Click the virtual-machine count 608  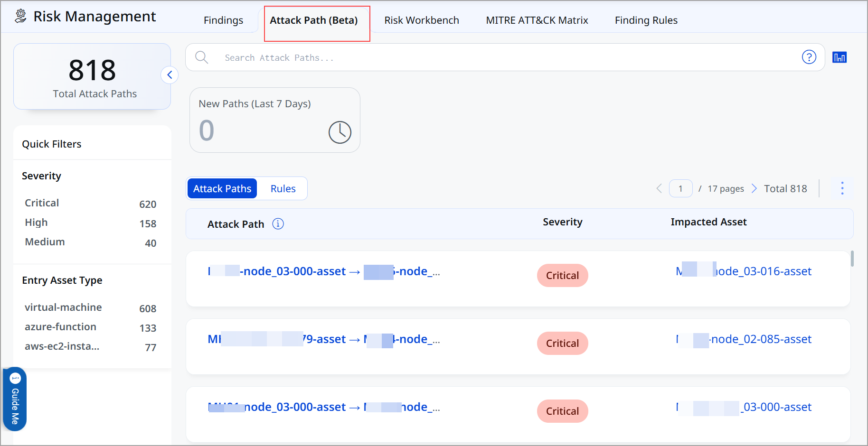pyautogui.click(x=148, y=308)
